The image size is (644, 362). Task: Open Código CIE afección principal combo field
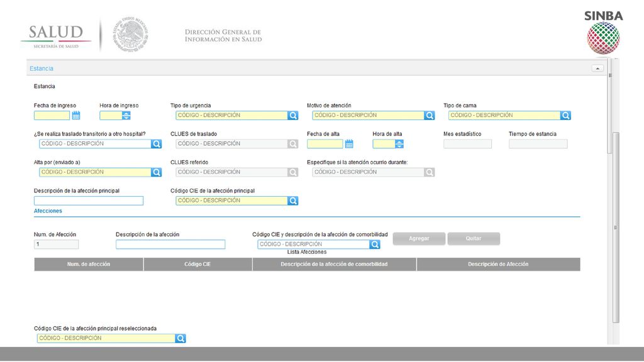(231, 200)
